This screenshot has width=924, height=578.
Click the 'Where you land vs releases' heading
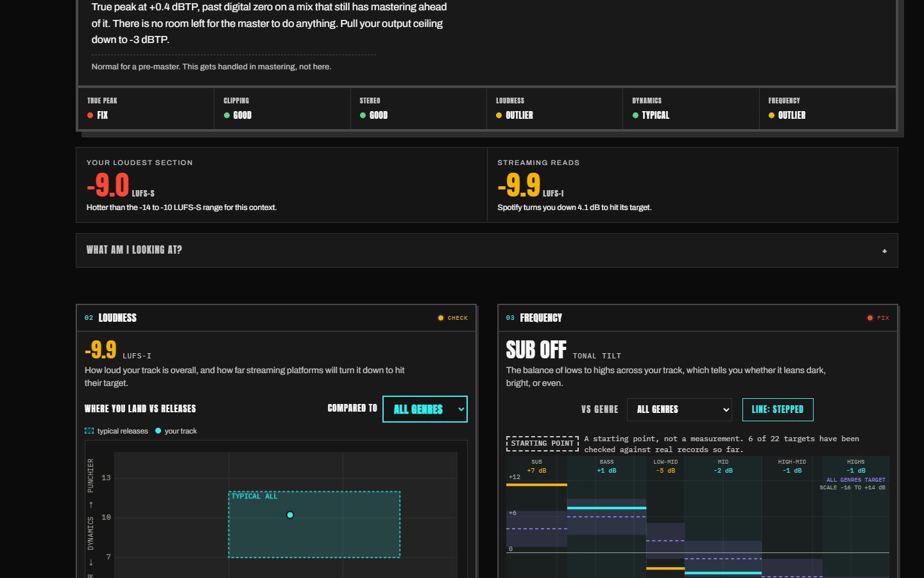pos(140,409)
